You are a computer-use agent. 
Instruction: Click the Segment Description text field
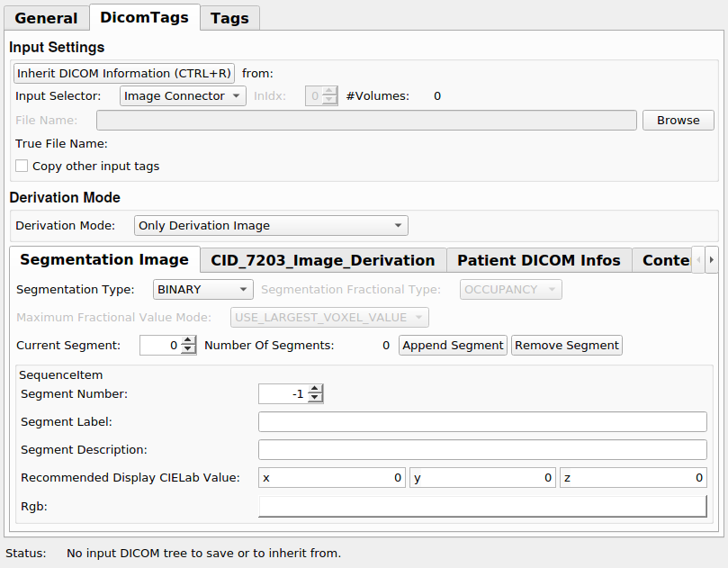(x=482, y=450)
